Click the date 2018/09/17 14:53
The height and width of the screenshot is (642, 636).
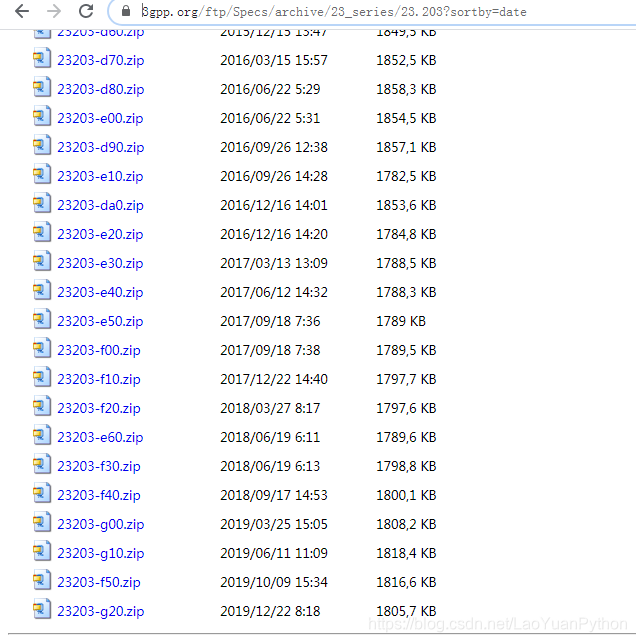274,495
